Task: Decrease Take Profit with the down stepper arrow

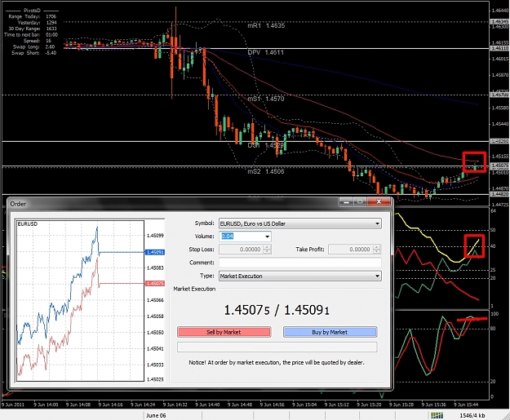Action: (x=377, y=252)
